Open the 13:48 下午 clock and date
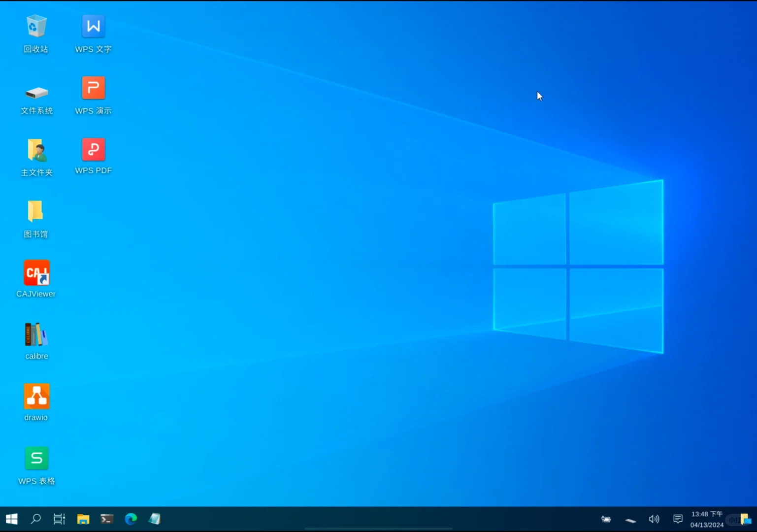The height and width of the screenshot is (532, 757). click(x=707, y=519)
